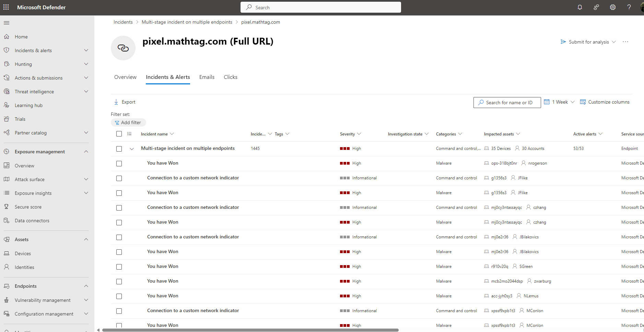644x332 pixels.
Task: Switch to the Overview tab
Action: 125,77
